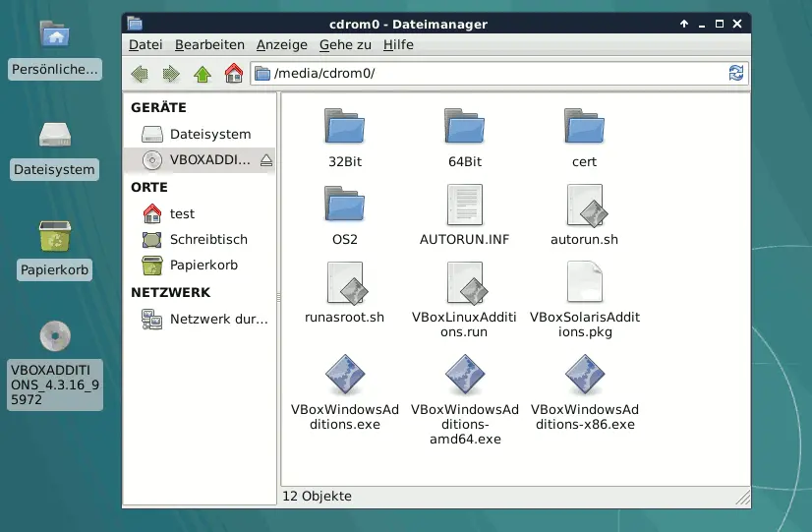
Task: Select the VBoxLinuxAdditions.run icon
Action: tap(467, 283)
